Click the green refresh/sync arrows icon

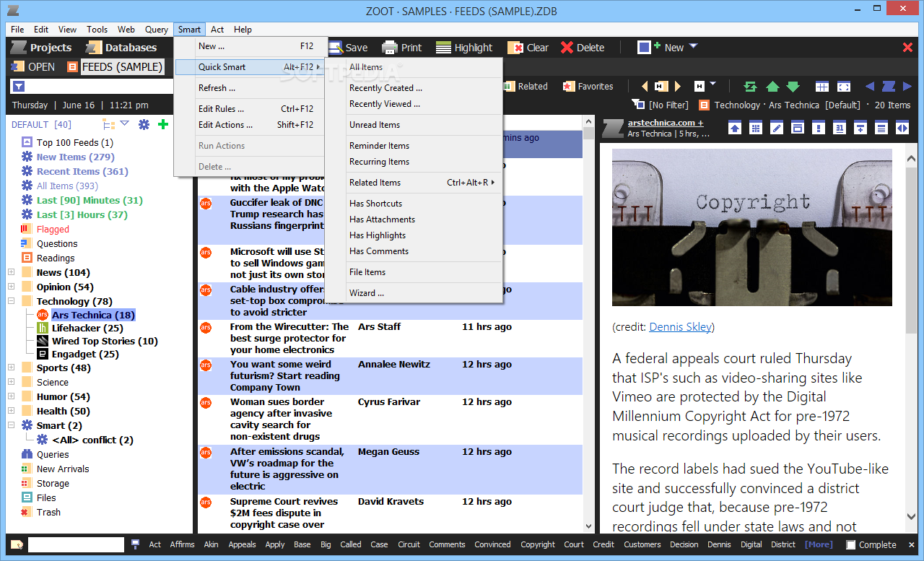pos(751,87)
